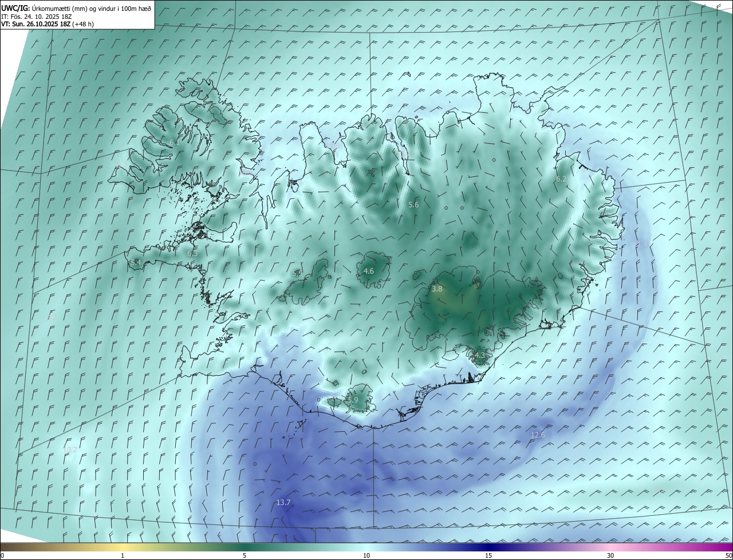Image resolution: width=733 pixels, height=560 pixels.
Task: Click the '15' tick on the color scale
Action: pyautogui.click(x=488, y=556)
